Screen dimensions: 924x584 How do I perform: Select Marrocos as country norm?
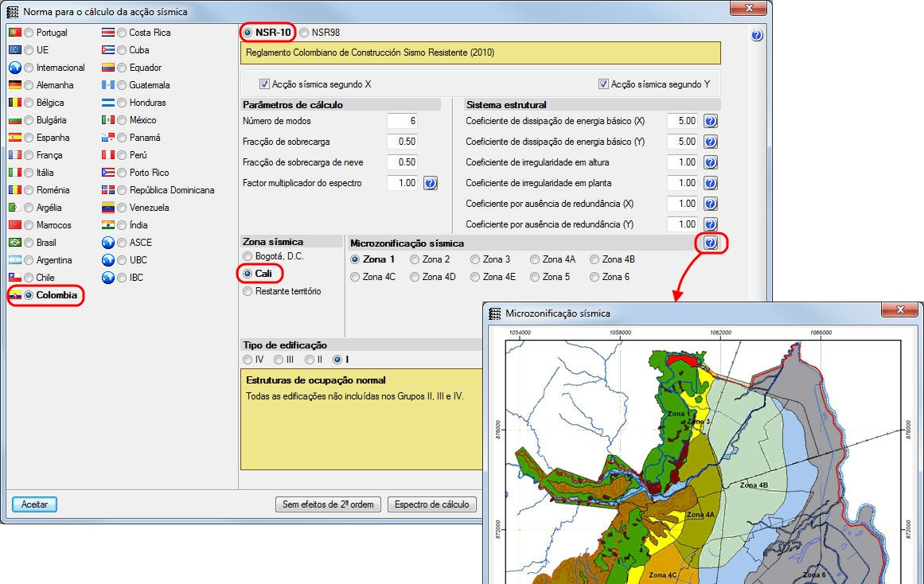coord(29,225)
